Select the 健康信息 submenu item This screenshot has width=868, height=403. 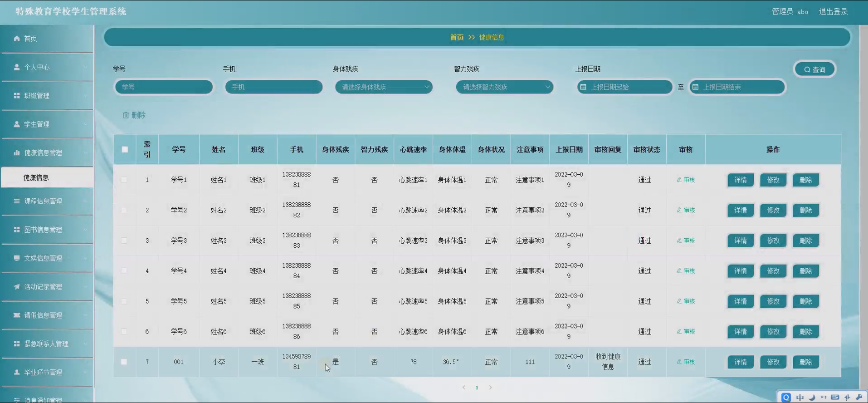click(x=47, y=177)
